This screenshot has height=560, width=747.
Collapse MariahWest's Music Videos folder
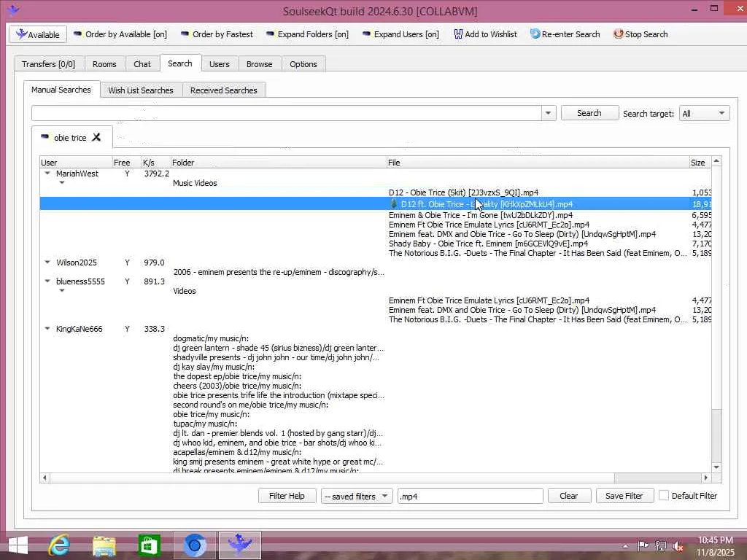(x=62, y=183)
